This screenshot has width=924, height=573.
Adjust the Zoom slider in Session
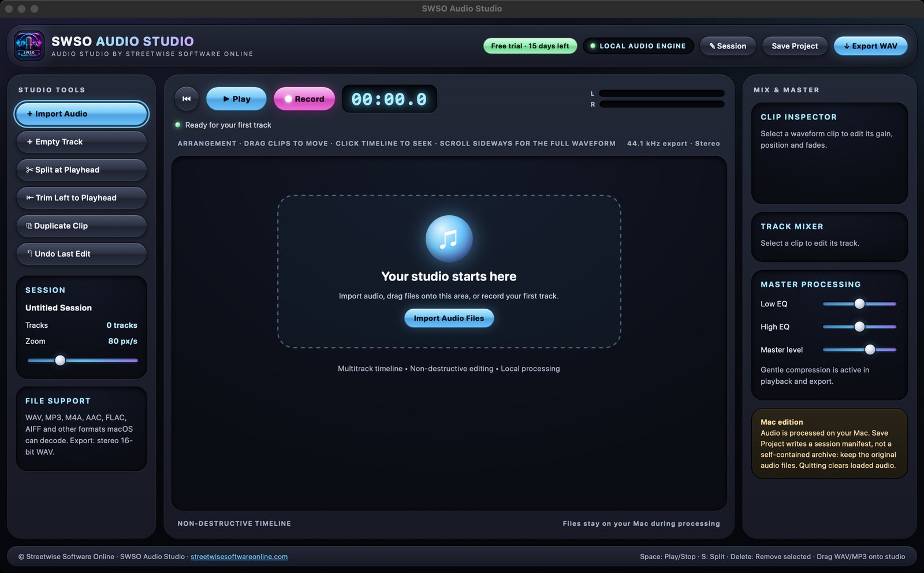82,361
